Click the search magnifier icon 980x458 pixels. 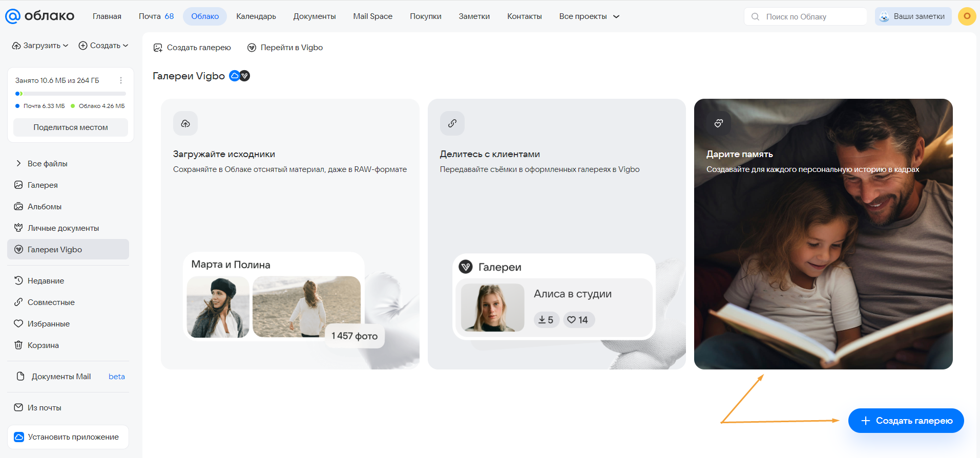click(x=755, y=16)
